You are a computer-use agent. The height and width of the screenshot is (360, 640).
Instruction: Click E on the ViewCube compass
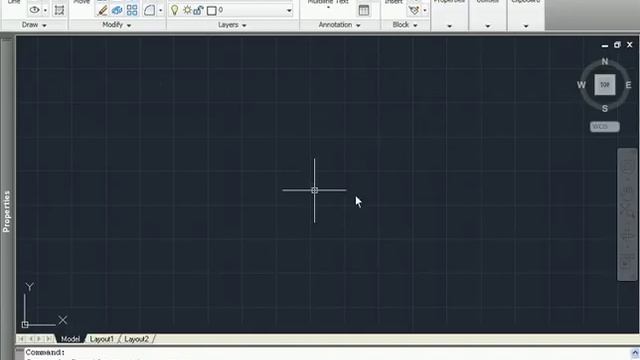coord(628,85)
